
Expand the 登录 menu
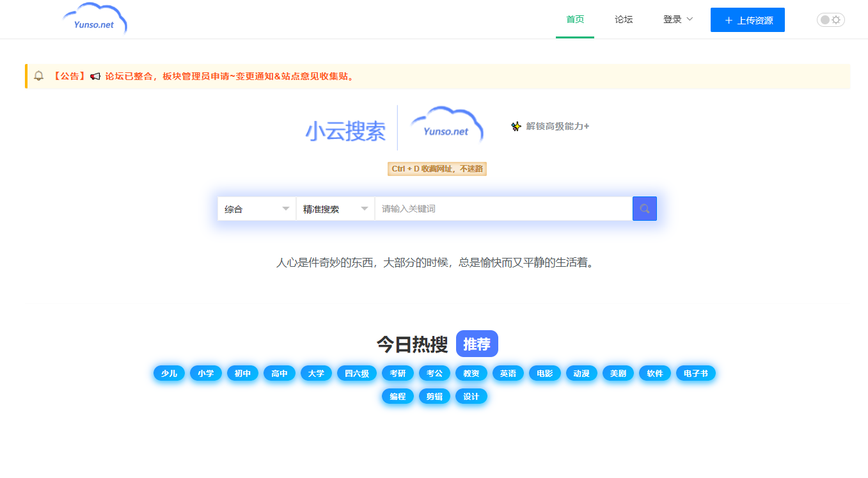[678, 19]
